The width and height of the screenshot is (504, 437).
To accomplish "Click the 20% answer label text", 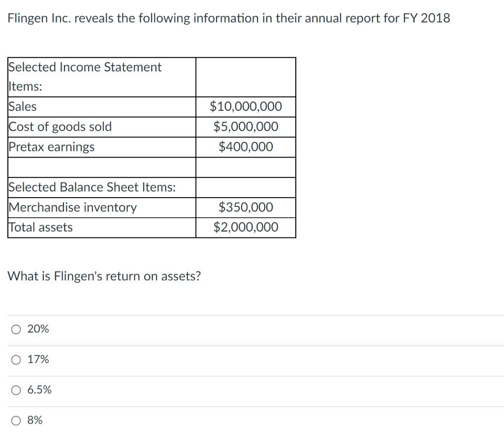I will [x=39, y=329].
